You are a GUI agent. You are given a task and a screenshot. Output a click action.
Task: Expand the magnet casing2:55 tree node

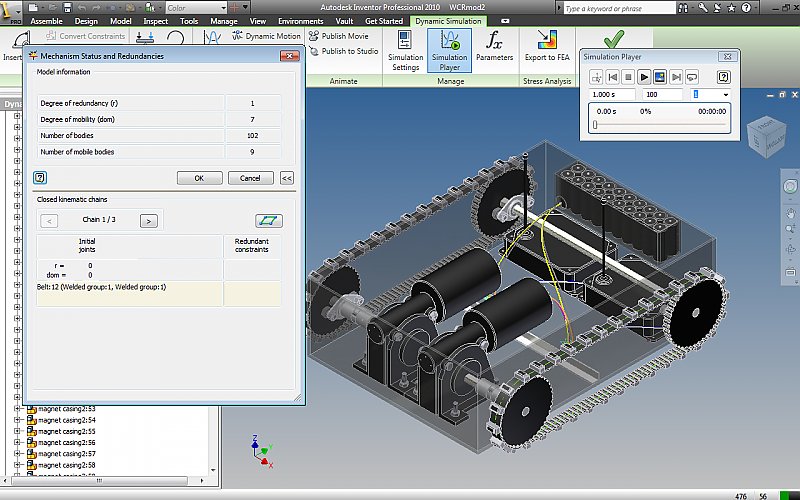pyautogui.click(x=17, y=431)
